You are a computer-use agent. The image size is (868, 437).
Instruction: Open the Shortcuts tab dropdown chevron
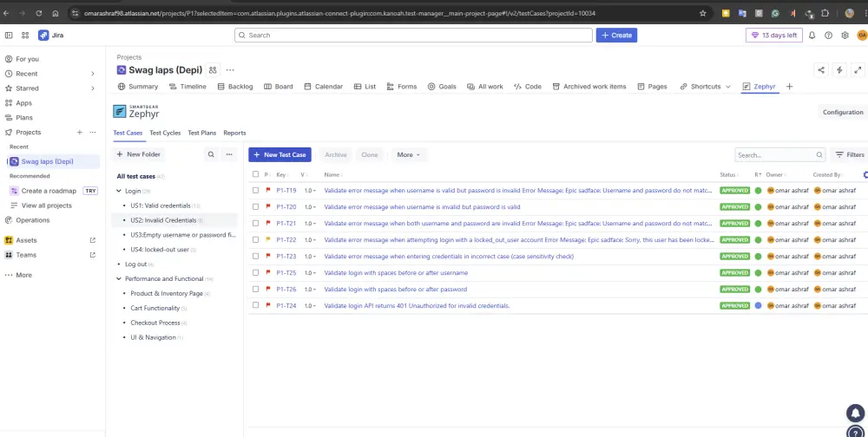click(x=728, y=87)
